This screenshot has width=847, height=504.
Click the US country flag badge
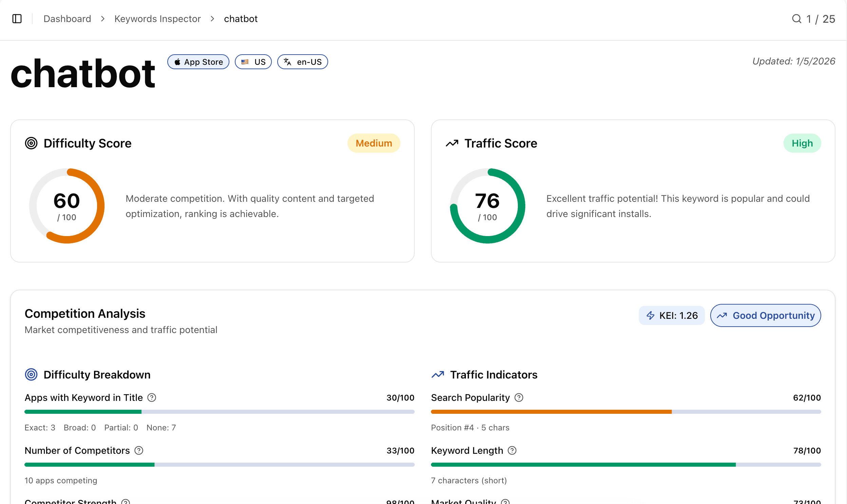click(253, 61)
